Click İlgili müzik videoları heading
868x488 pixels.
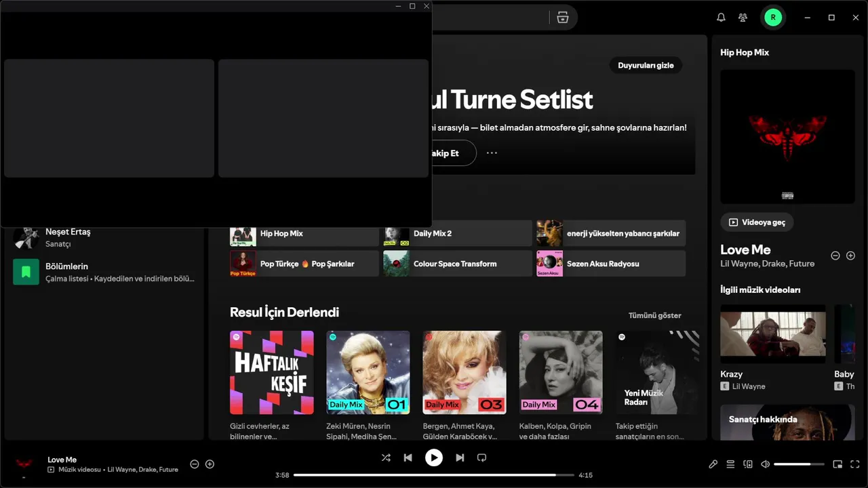pyautogui.click(x=760, y=289)
